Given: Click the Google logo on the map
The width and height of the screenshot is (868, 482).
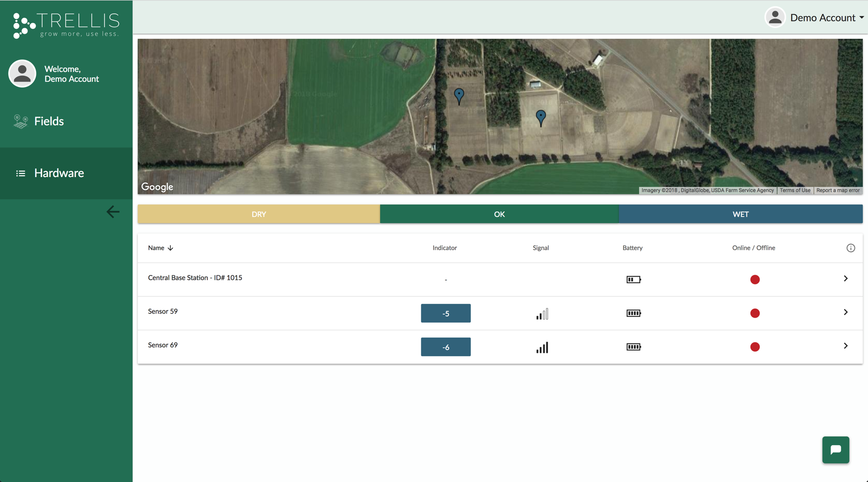Looking at the screenshot, I should click(157, 187).
